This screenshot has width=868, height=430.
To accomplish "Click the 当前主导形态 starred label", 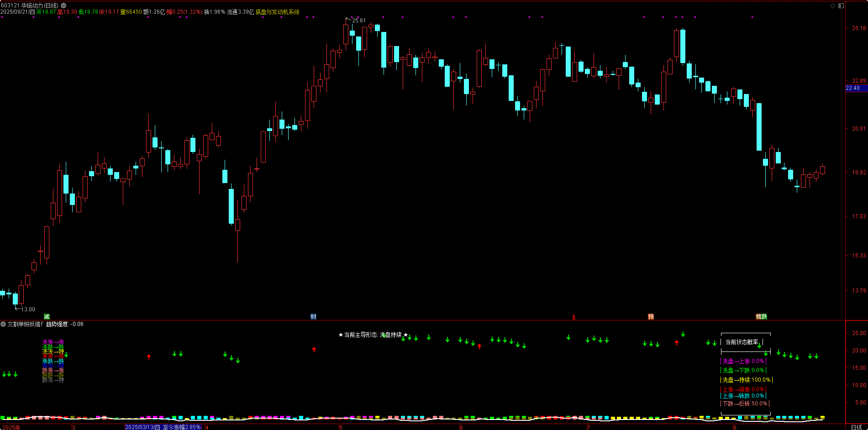I will coord(373,335).
